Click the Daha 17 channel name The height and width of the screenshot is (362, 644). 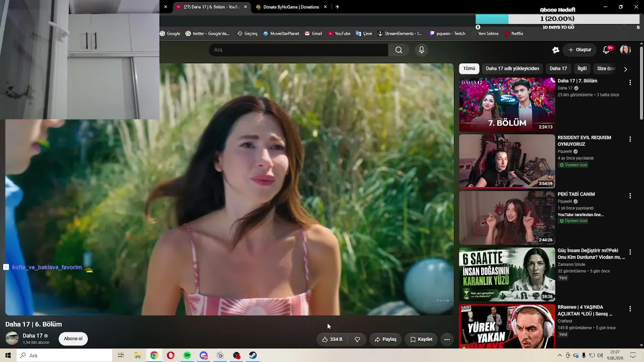point(32,336)
